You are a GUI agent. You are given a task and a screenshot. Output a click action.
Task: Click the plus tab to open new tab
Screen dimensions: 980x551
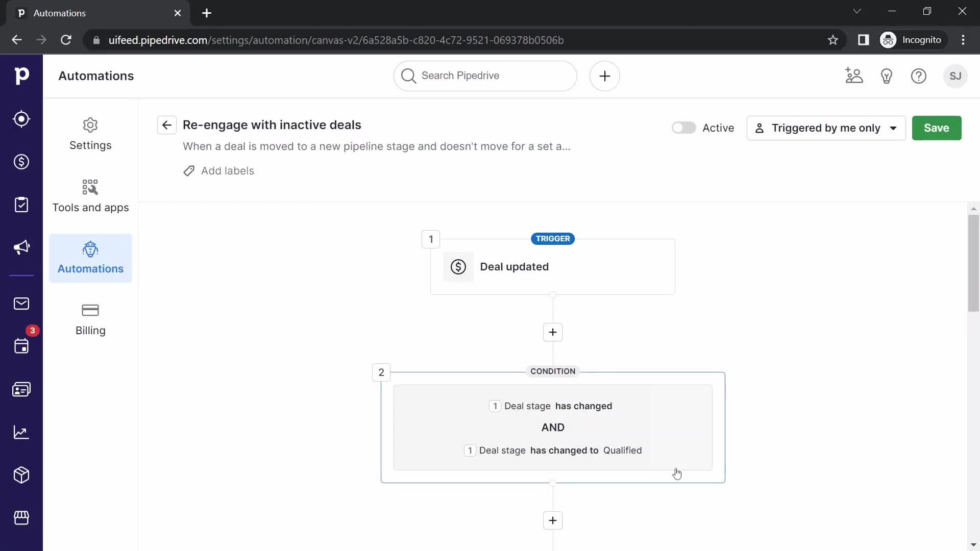point(207,13)
